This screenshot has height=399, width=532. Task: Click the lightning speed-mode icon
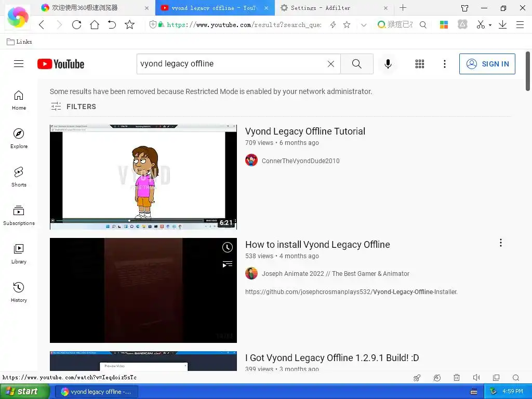click(x=333, y=24)
